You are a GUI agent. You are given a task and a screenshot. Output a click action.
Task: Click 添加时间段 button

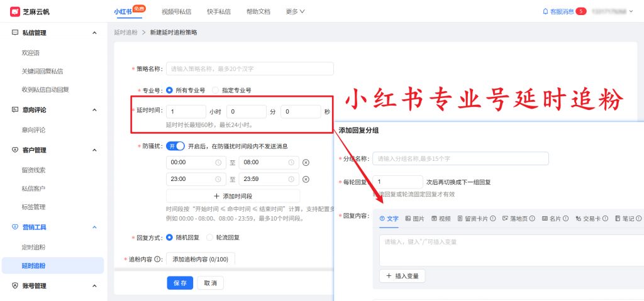(x=233, y=196)
